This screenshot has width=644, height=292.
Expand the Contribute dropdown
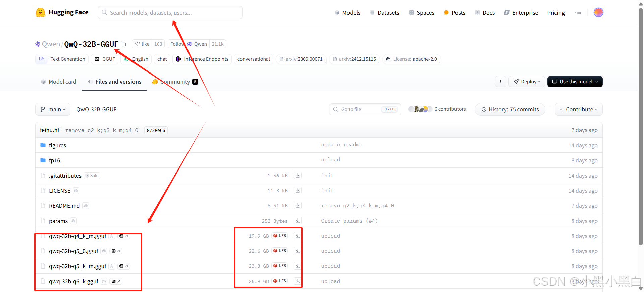coord(579,109)
